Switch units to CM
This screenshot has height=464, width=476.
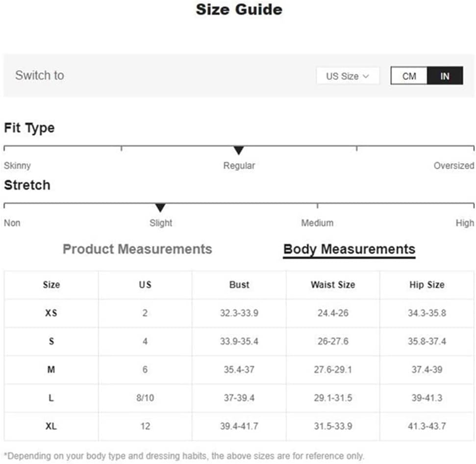409,76
